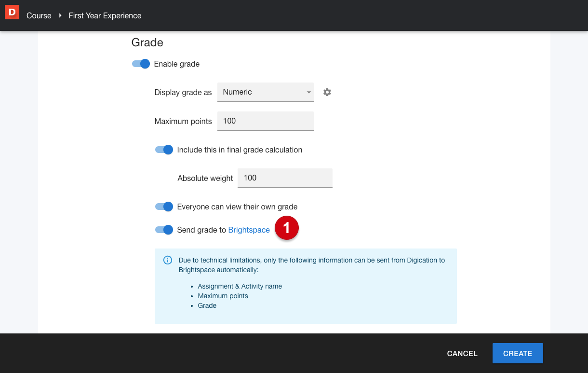Click 'Maximum points' bullet in notice
Screen dimensions: 588x373
click(x=223, y=296)
